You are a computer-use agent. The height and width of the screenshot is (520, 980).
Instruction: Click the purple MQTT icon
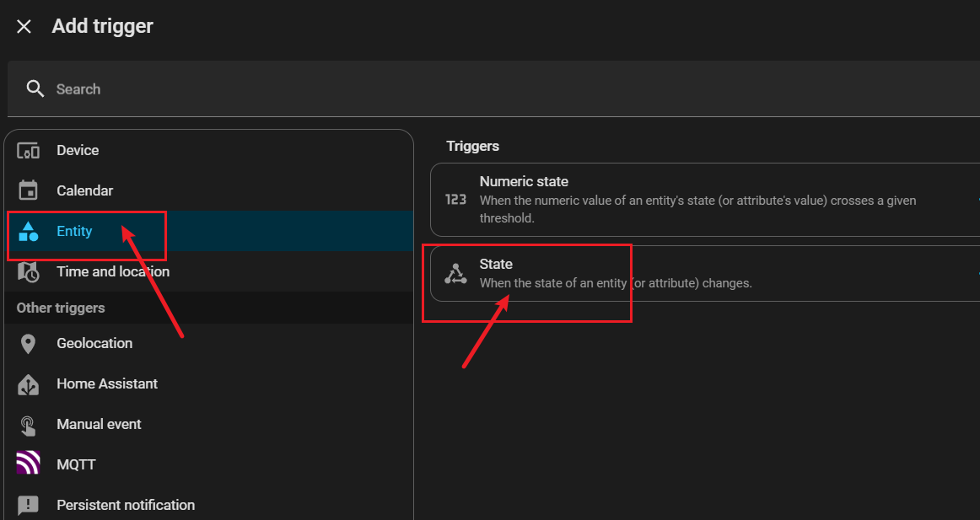click(29, 464)
